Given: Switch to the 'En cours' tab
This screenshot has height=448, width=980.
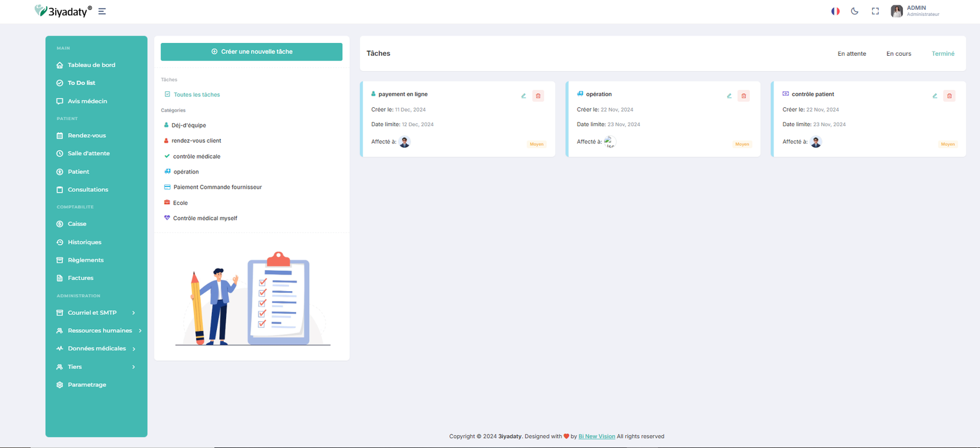Looking at the screenshot, I should pos(899,54).
